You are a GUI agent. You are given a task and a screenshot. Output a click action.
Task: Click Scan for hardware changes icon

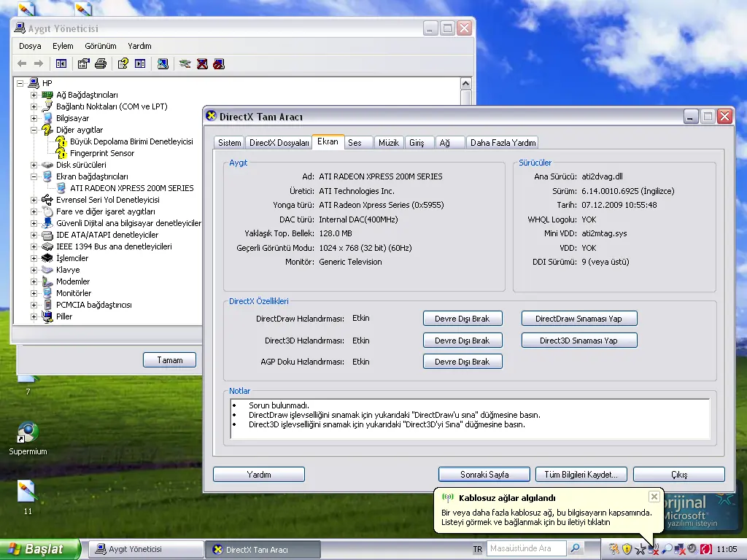pyautogui.click(x=163, y=63)
